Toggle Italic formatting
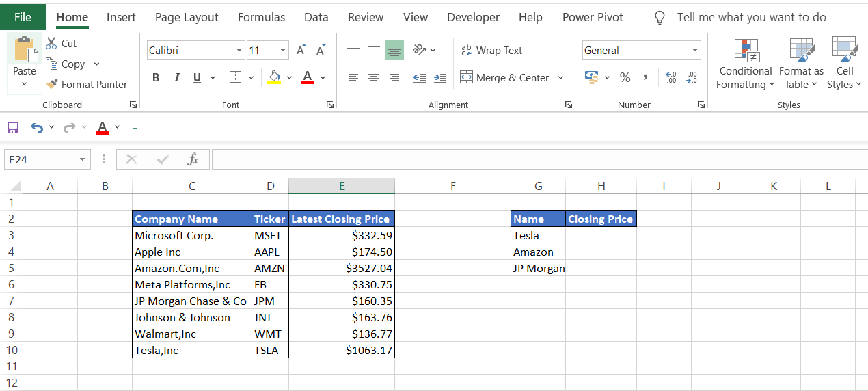 click(176, 78)
